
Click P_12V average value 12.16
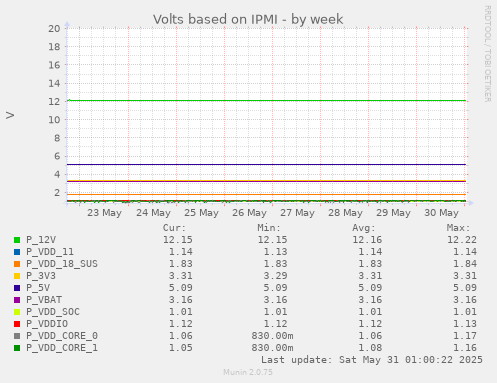(x=367, y=240)
